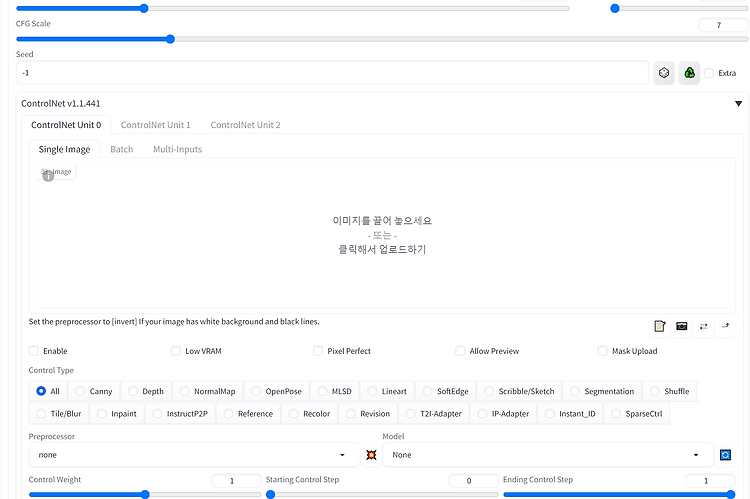
Task: Click the Seed input field
Action: [332, 73]
